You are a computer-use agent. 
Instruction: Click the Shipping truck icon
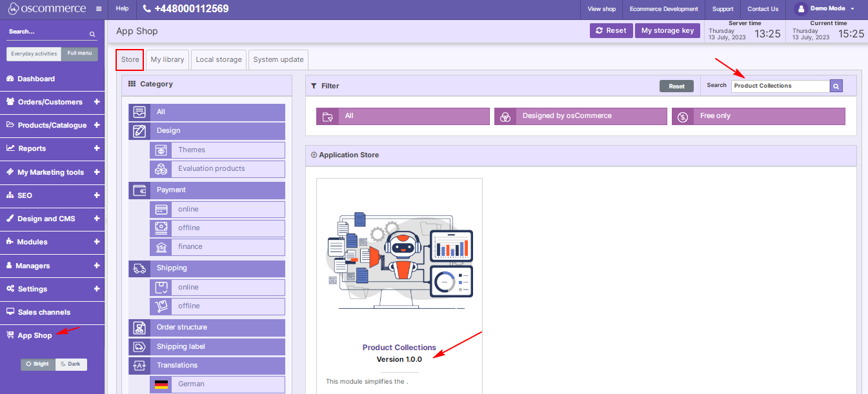pos(139,268)
